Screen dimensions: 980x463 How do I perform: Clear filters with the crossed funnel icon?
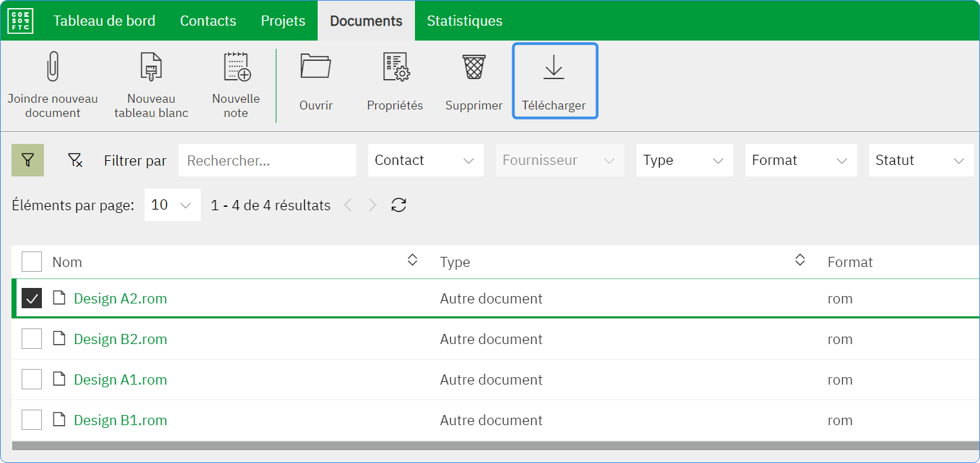coord(75,160)
